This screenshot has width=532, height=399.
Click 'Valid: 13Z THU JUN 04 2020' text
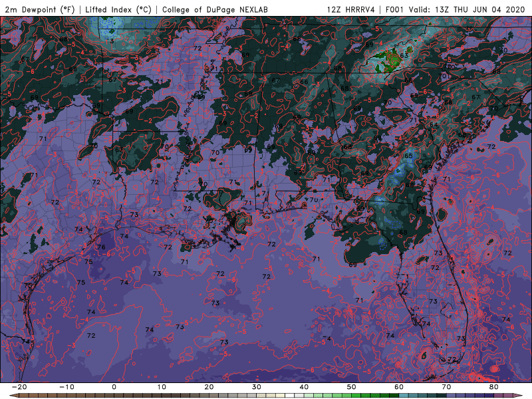coord(467,9)
